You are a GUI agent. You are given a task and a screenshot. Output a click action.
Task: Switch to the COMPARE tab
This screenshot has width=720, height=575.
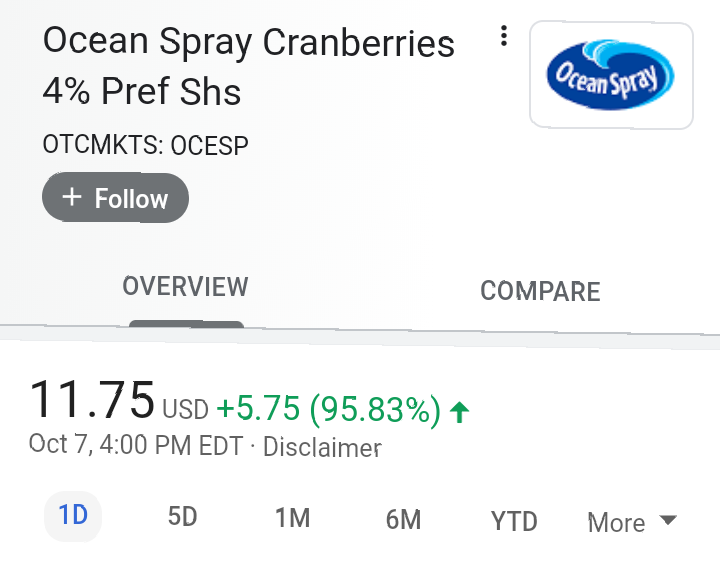point(540,291)
